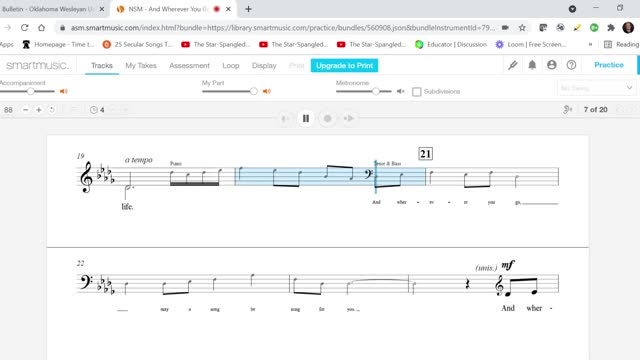Expand the bookmarks overflow chevron

590,44
